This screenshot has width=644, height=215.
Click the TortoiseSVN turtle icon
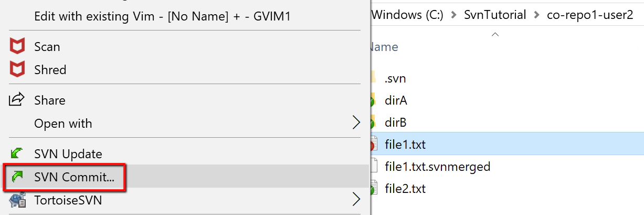click(17, 200)
